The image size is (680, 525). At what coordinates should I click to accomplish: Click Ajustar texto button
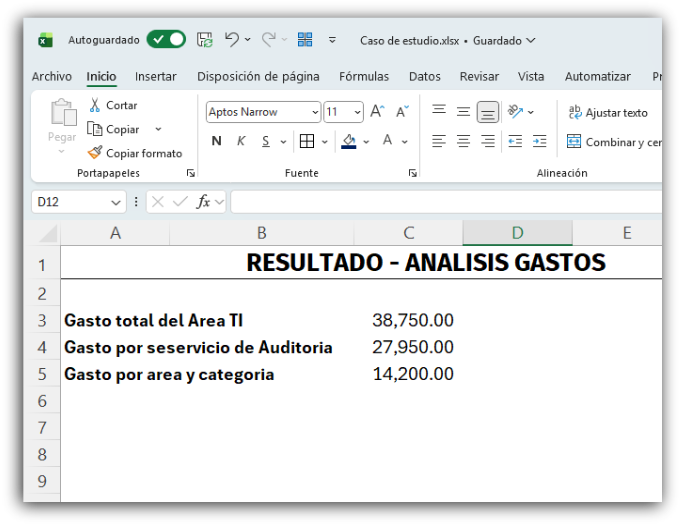608,113
